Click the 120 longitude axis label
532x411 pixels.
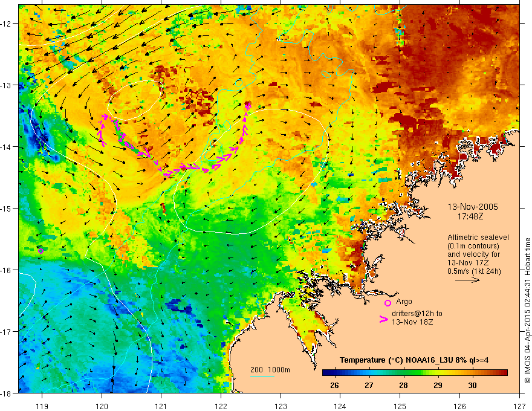click(102, 406)
